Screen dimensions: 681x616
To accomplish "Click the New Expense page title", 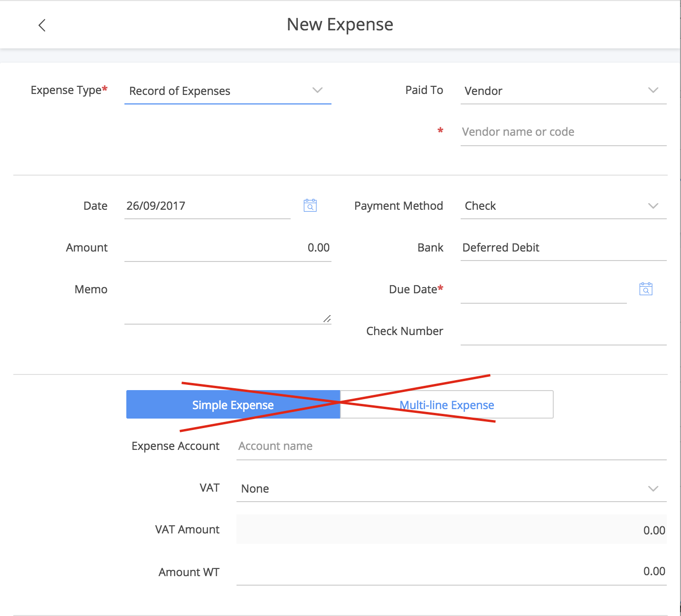I will click(x=340, y=25).
